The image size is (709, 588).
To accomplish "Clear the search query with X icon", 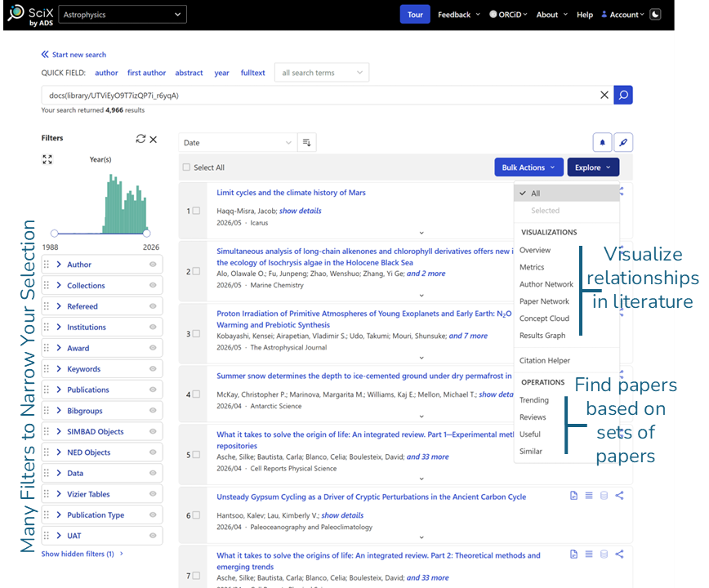I will [x=604, y=95].
